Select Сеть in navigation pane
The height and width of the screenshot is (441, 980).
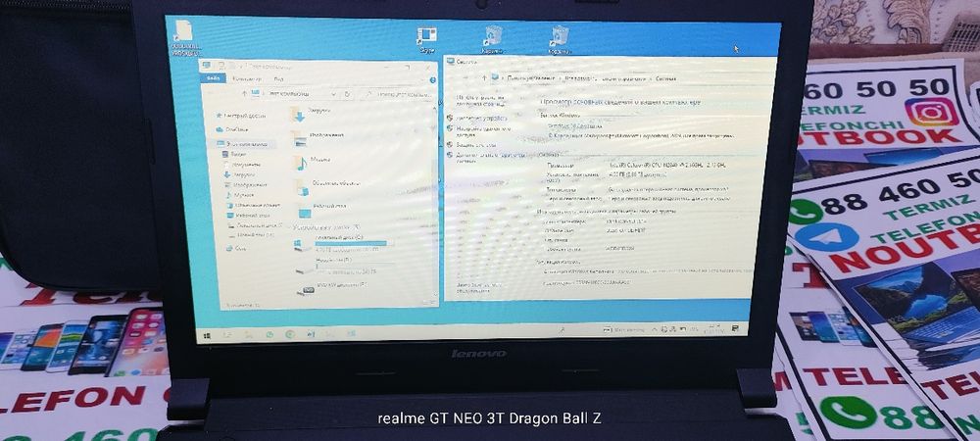coord(236,249)
